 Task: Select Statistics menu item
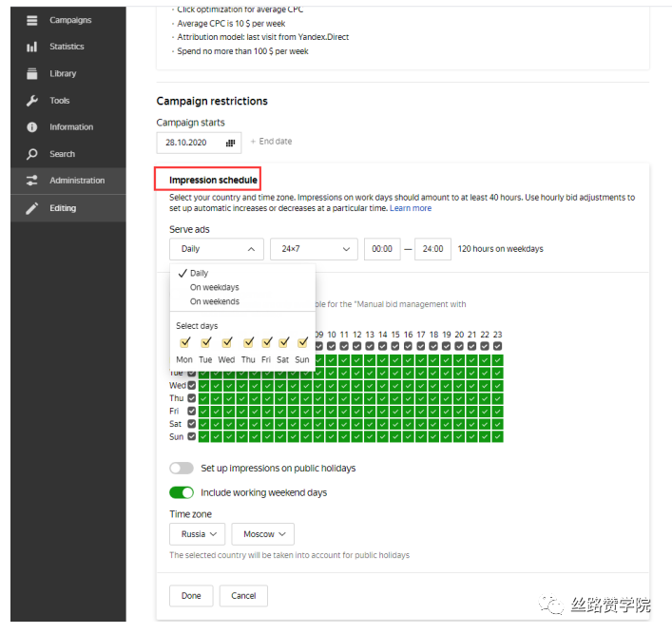pos(68,47)
